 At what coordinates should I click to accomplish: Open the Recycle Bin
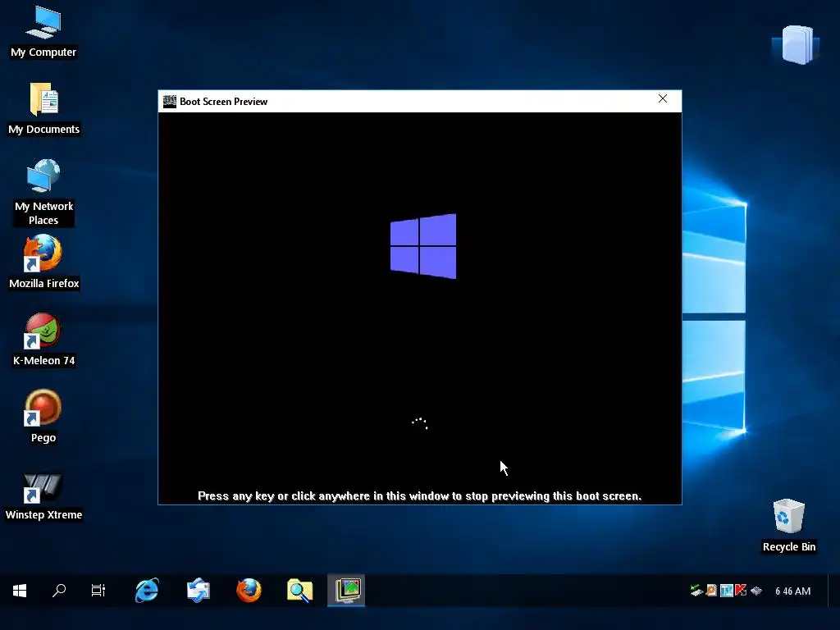(788, 525)
